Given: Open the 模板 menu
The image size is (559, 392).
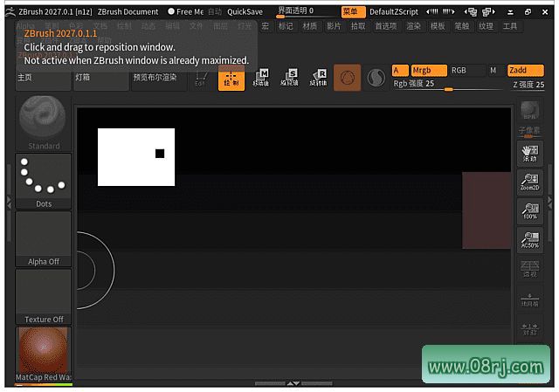Looking at the screenshot, I should click(x=438, y=26).
